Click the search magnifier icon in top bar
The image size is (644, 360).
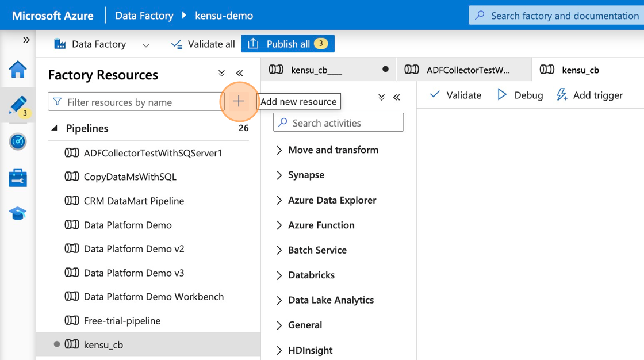(x=480, y=15)
